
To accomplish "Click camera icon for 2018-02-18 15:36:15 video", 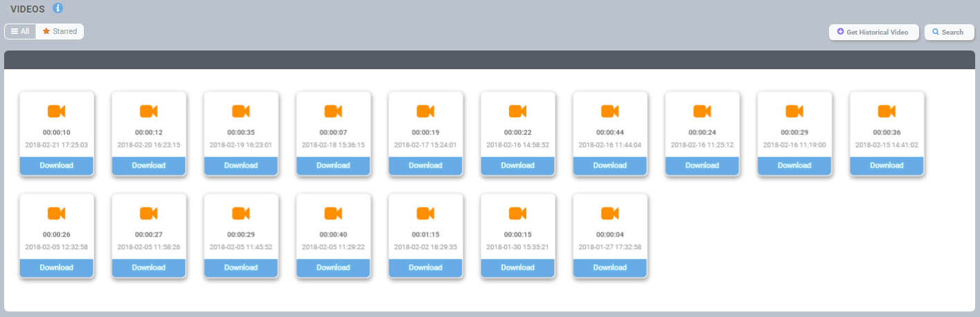I will click(x=333, y=111).
